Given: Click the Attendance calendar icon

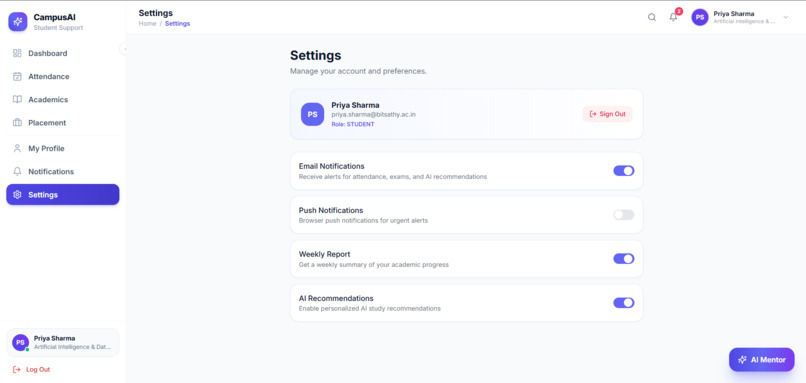Looking at the screenshot, I should click(17, 77).
